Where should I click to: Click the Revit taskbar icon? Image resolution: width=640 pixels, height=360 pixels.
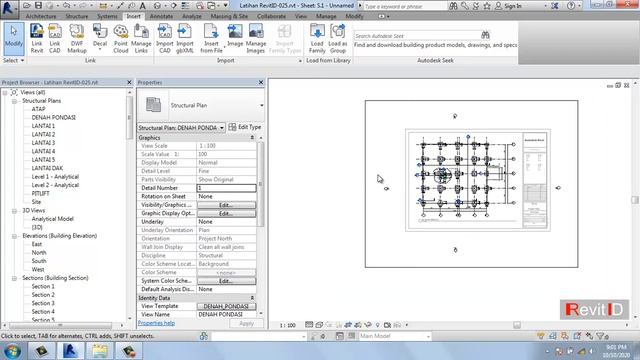coord(70,351)
